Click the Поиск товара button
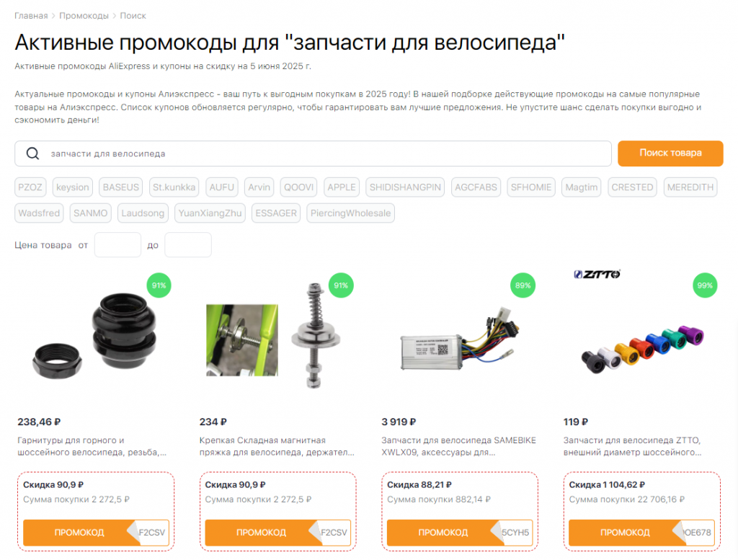The image size is (738, 560). tap(670, 154)
